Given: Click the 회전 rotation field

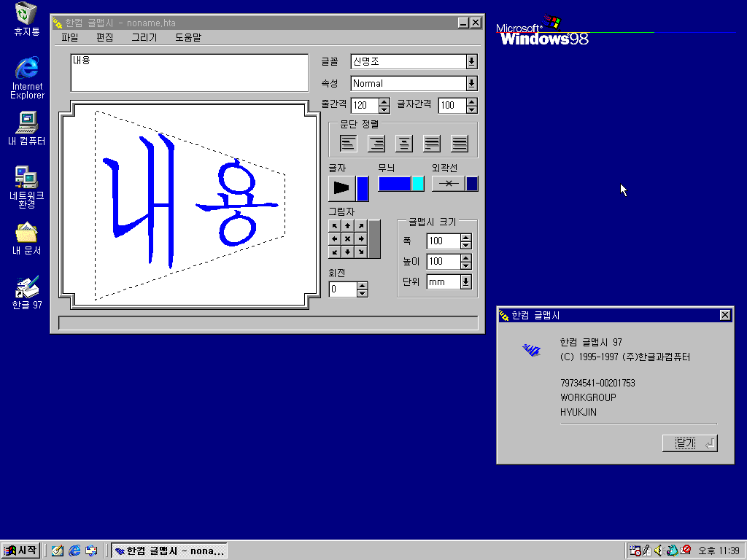Looking at the screenshot, I should [x=343, y=289].
